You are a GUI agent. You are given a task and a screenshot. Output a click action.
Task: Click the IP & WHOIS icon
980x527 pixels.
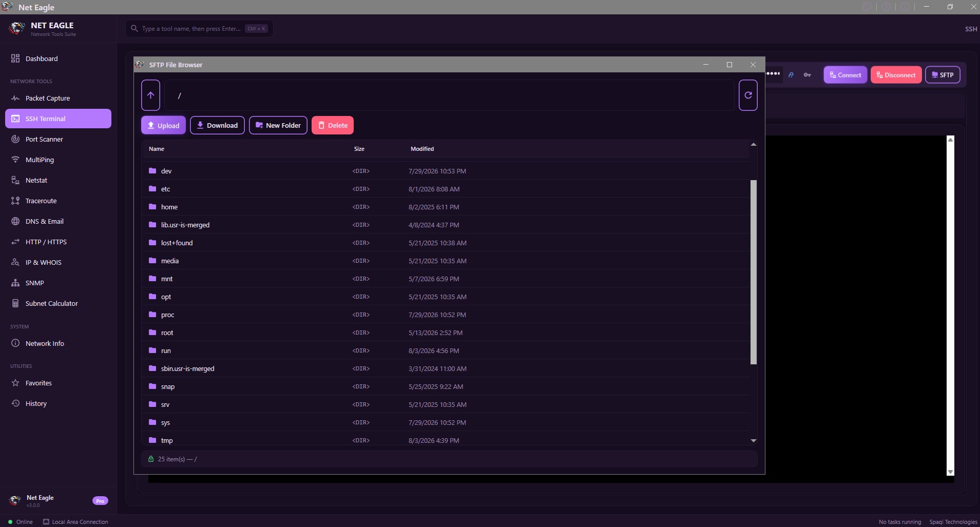[15, 262]
